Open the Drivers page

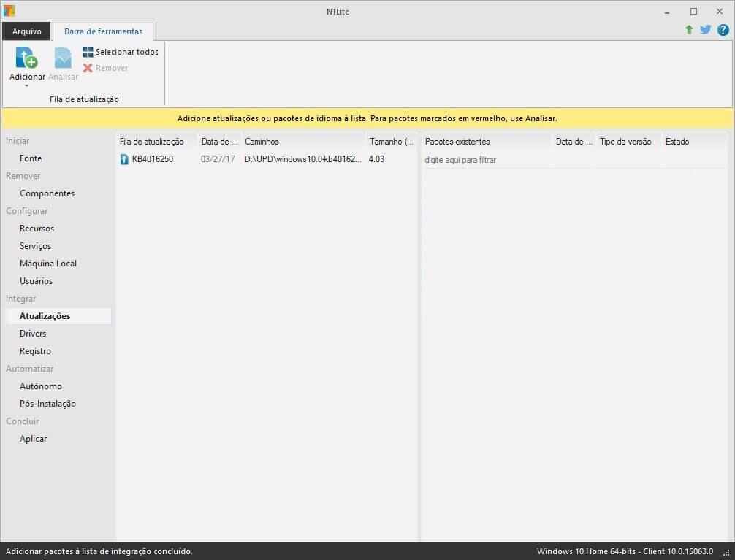click(33, 334)
